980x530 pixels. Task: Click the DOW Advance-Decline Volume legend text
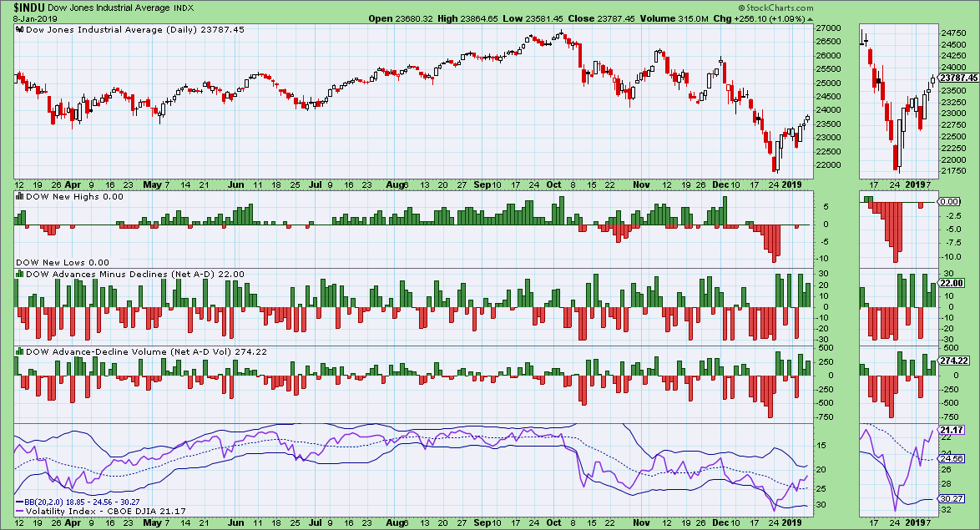point(146,351)
